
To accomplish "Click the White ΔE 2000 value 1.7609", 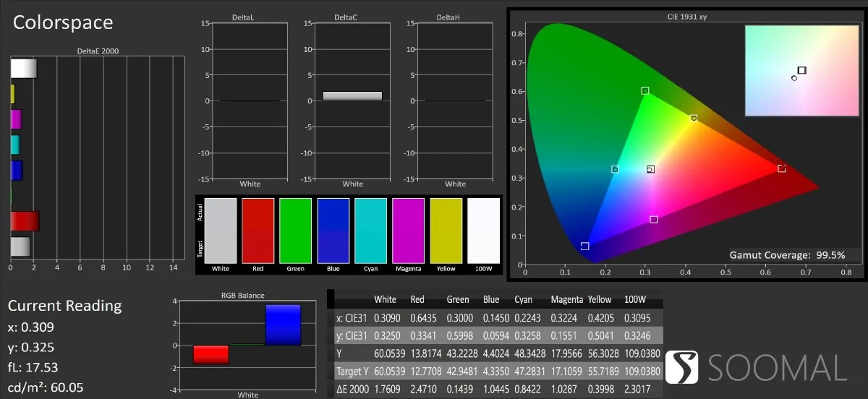I will pyautogui.click(x=386, y=390).
